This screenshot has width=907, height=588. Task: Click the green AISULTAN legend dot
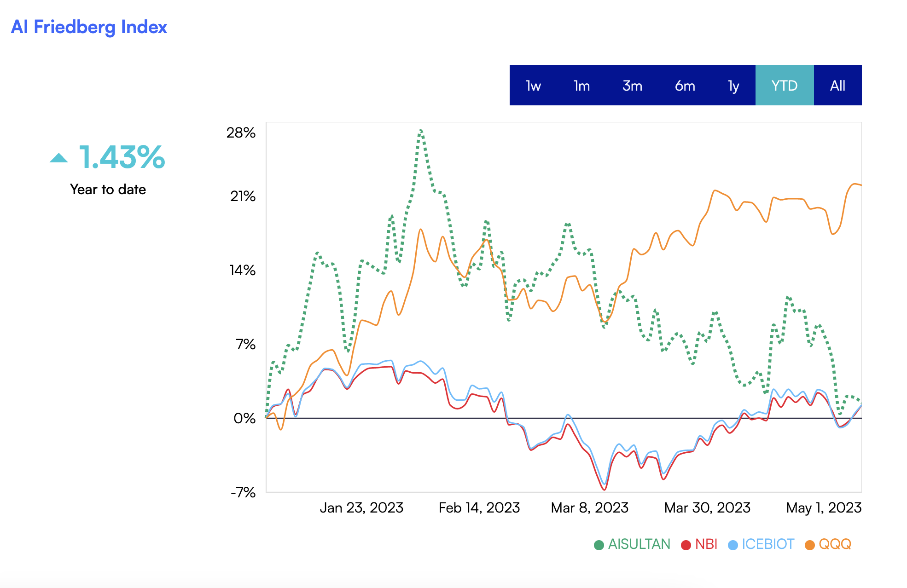coord(599,545)
